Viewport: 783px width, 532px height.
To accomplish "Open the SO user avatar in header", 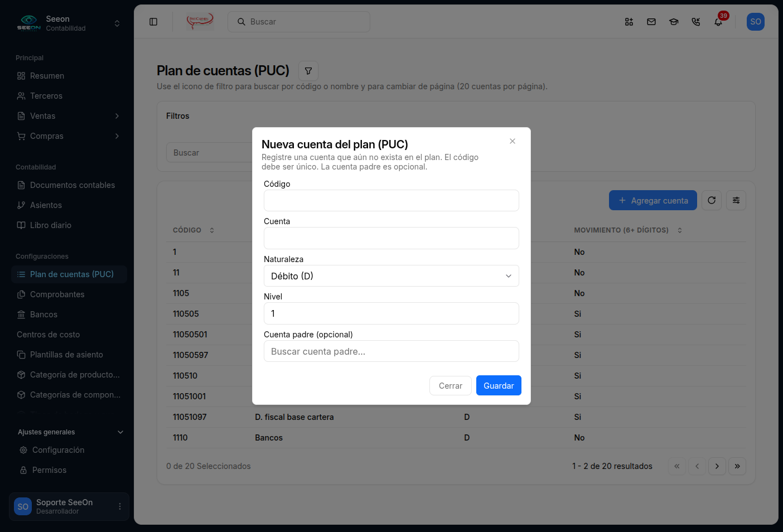I will point(756,22).
